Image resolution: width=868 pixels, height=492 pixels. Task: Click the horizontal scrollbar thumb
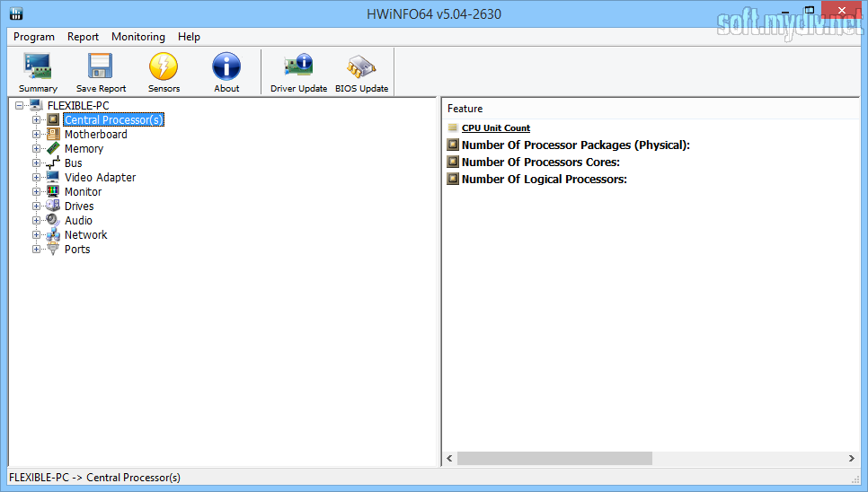point(554,458)
